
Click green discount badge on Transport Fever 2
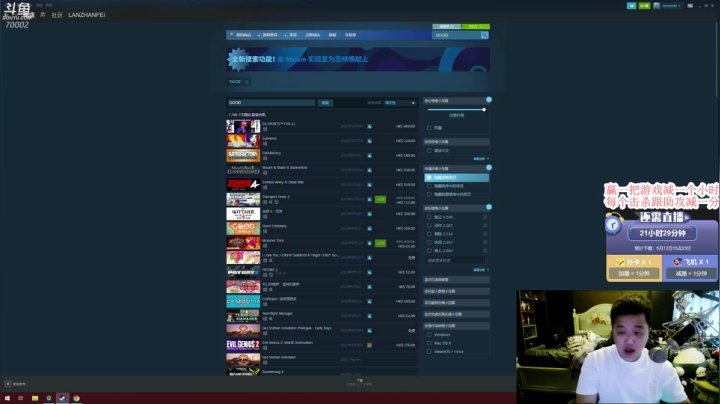click(380, 199)
